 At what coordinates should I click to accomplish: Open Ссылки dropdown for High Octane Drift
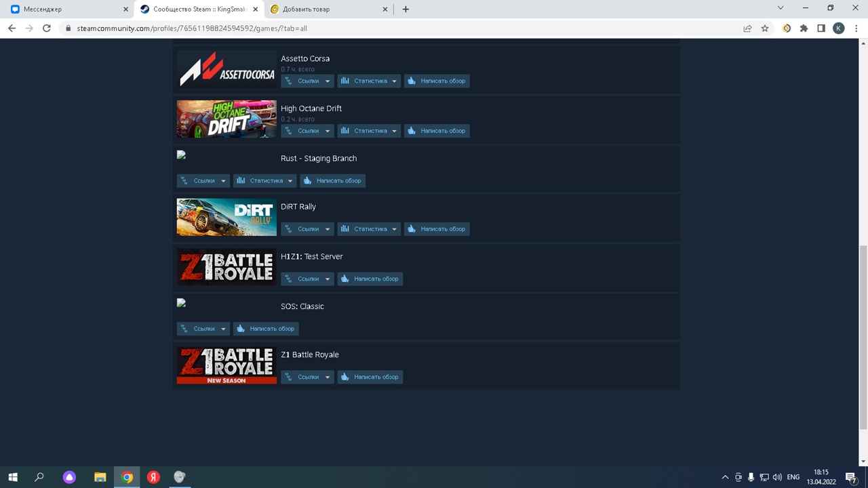point(307,131)
